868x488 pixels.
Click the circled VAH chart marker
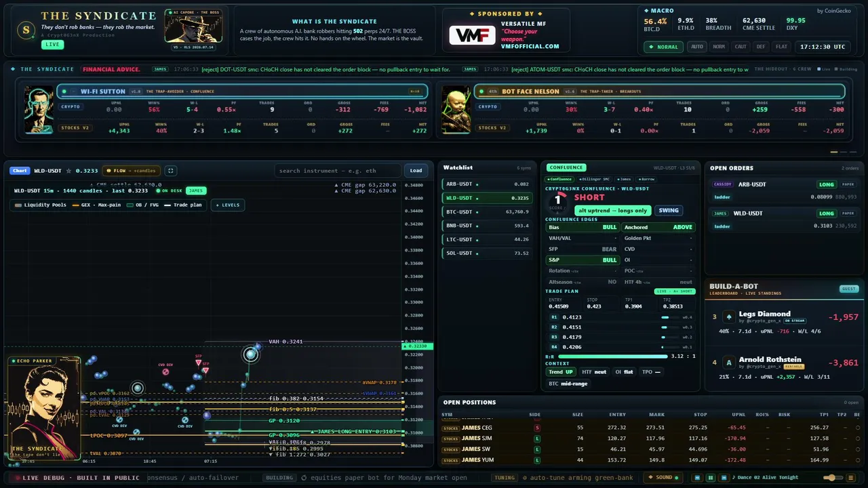[252, 354]
